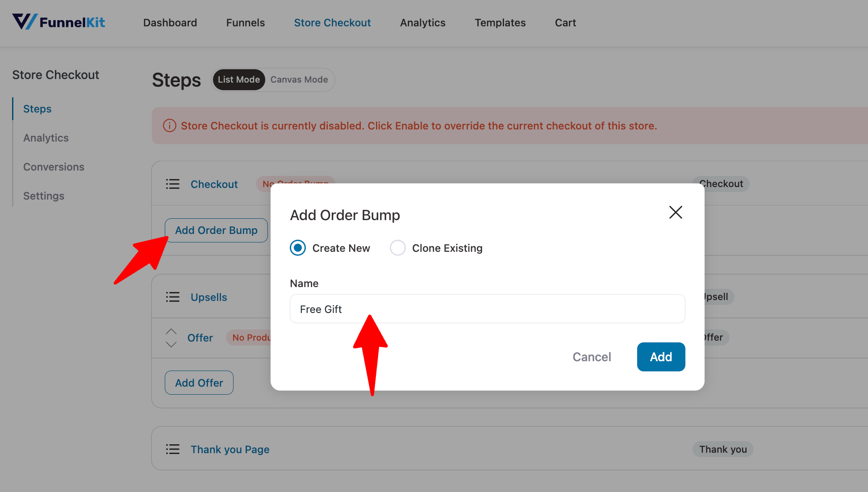This screenshot has height=492, width=868.
Task: Click the disabled checkout warning message
Action: [x=419, y=126]
